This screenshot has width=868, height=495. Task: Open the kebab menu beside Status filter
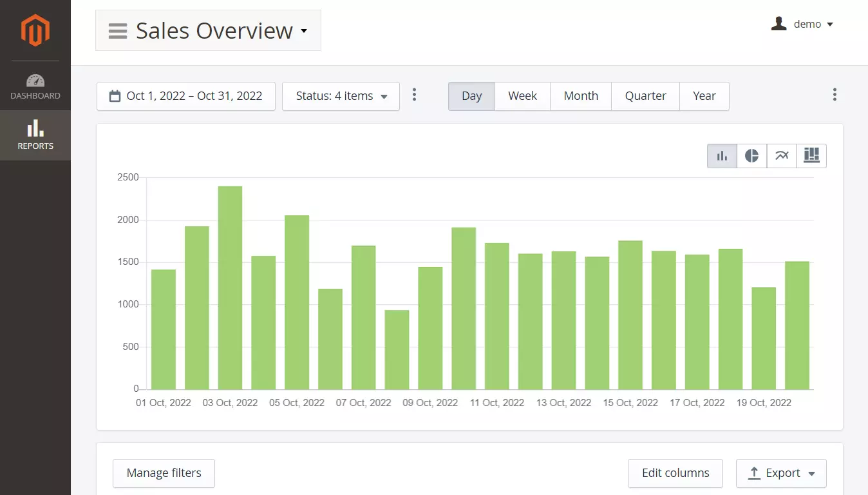(414, 95)
